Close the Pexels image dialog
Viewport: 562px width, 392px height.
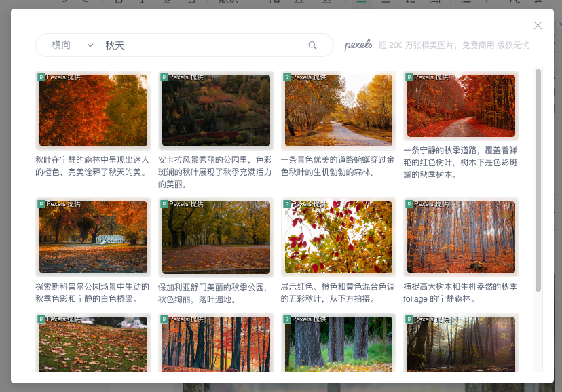point(538,25)
